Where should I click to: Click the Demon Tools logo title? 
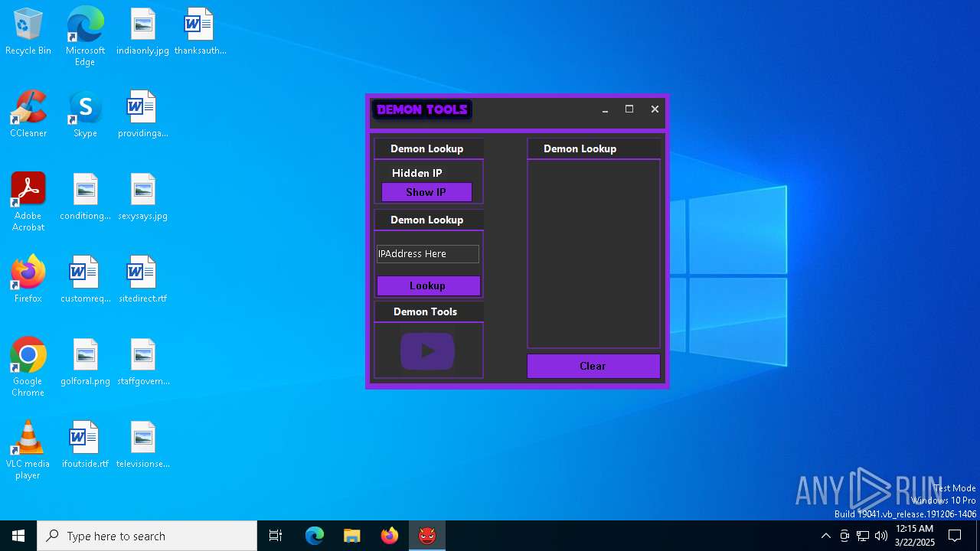tap(422, 110)
